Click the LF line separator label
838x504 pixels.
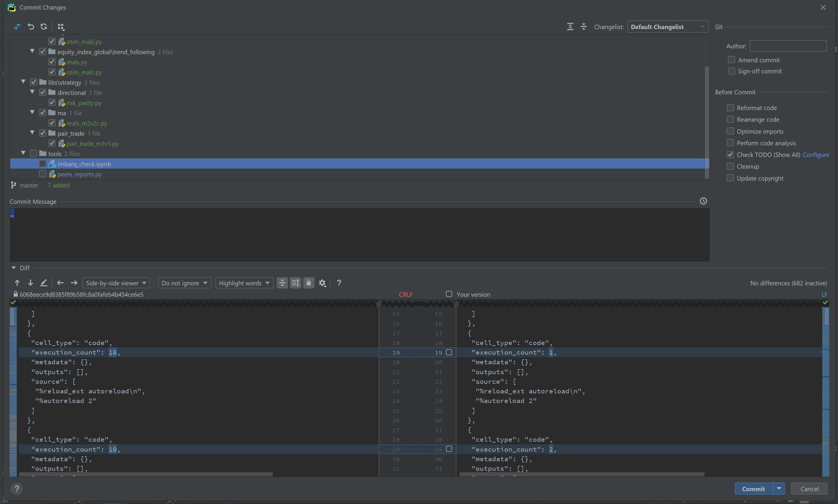(824, 294)
